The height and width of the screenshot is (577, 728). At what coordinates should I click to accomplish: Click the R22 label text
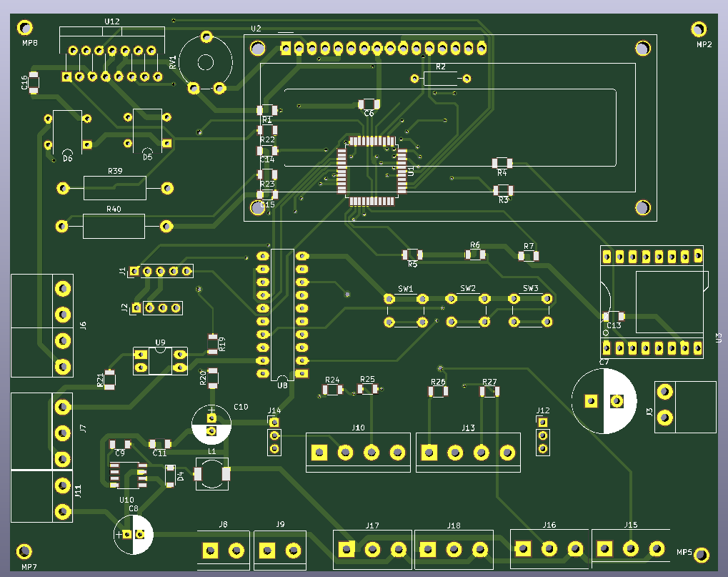click(267, 139)
